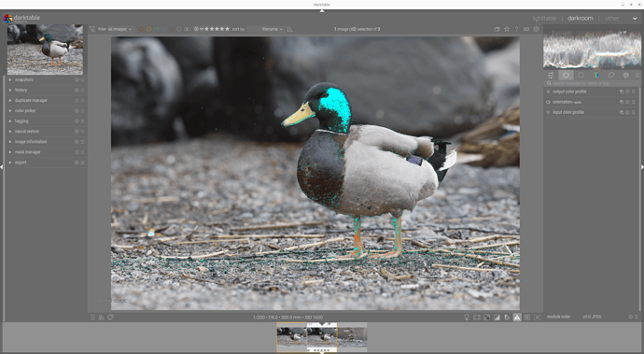The image size is (644, 354).
Task: Toggle the orientation module power switch
Action: pyautogui.click(x=548, y=102)
